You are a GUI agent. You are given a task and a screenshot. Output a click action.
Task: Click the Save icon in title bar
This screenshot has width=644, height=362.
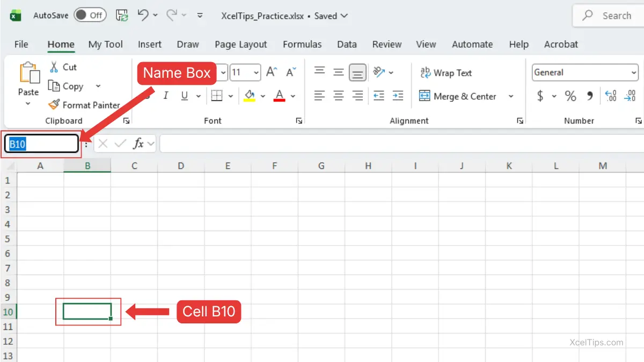pos(122,16)
